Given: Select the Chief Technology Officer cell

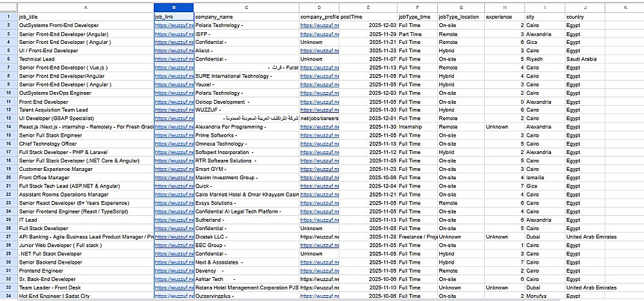Looking at the screenshot, I should [x=86, y=144].
